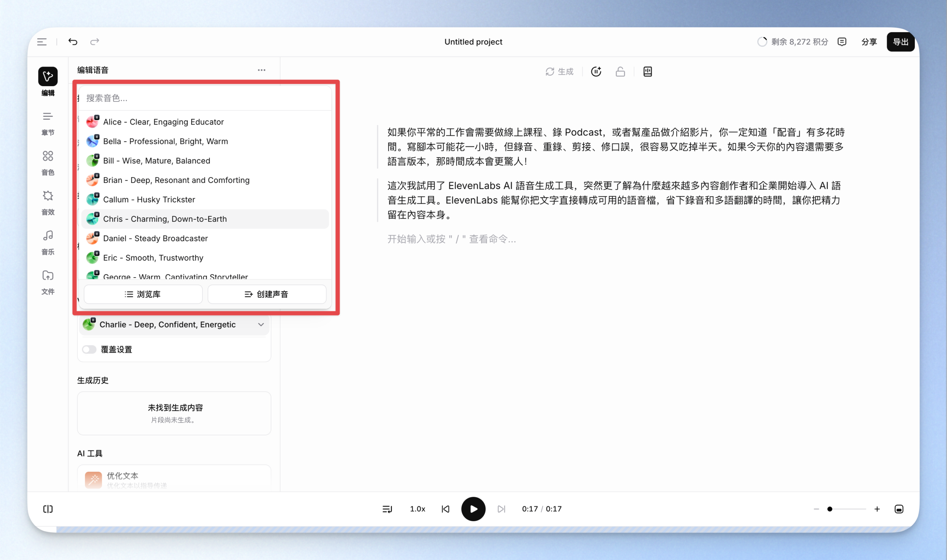The height and width of the screenshot is (560, 947).
Task: Undo the last action
Action: point(73,41)
